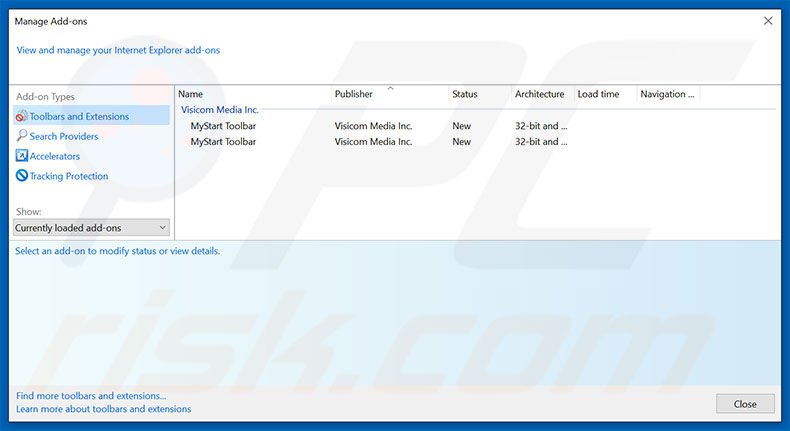Click the Toolbars and Extensions gear icon
The height and width of the screenshot is (431, 790).
pyautogui.click(x=21, y=116)
